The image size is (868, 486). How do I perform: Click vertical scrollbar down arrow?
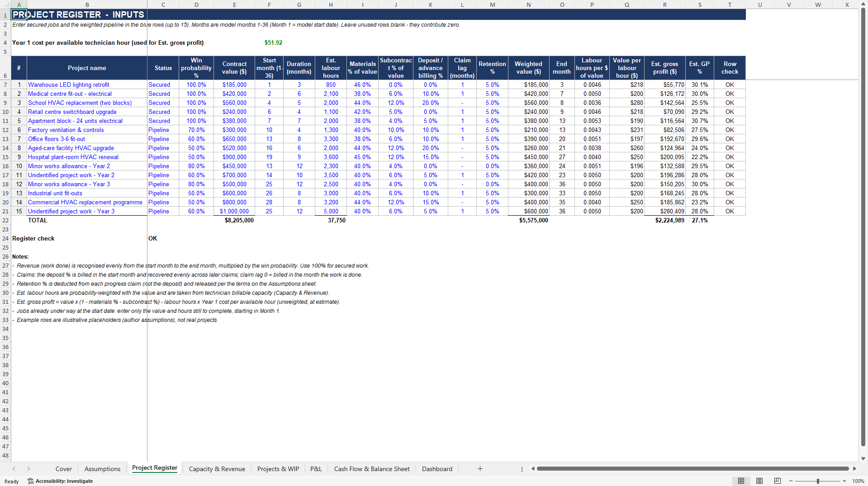coord(863,458)
